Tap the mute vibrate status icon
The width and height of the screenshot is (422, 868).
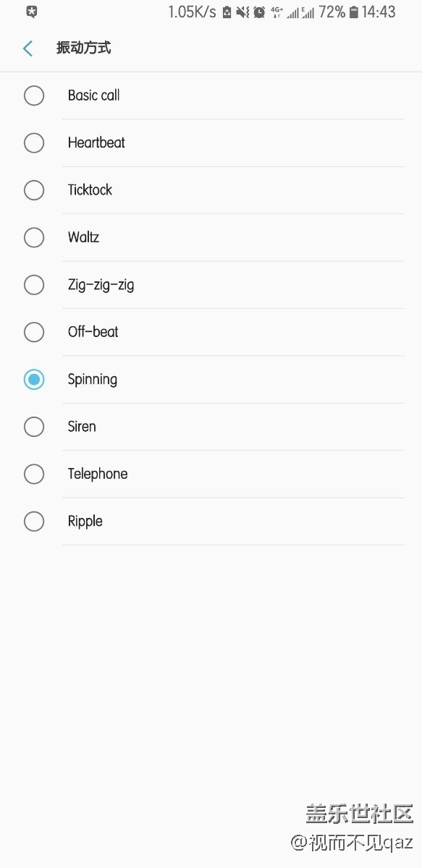tap(242, 12)
